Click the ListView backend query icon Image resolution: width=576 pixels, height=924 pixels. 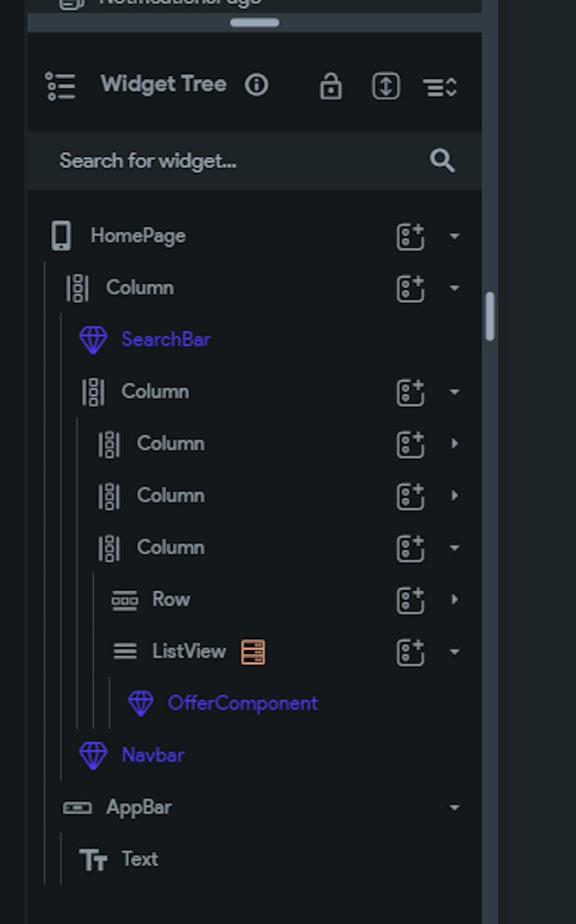click(x=253, y=652)
